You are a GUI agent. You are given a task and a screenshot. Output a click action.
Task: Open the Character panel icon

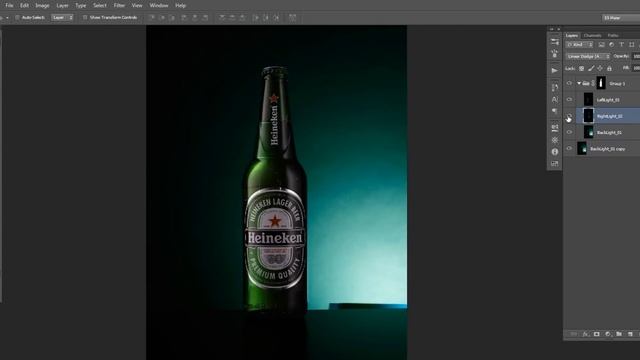[x=554, y=99]
